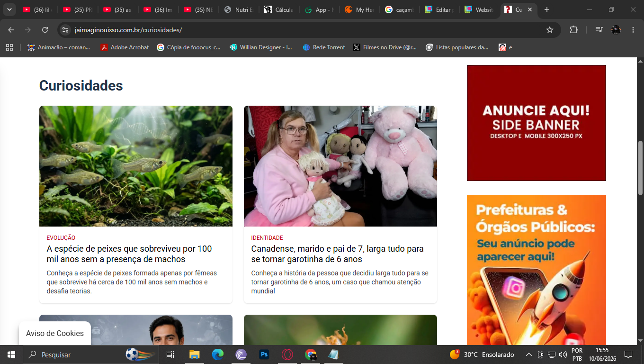
Task: Open article about fish surviving without males
Action: [129, 254]
